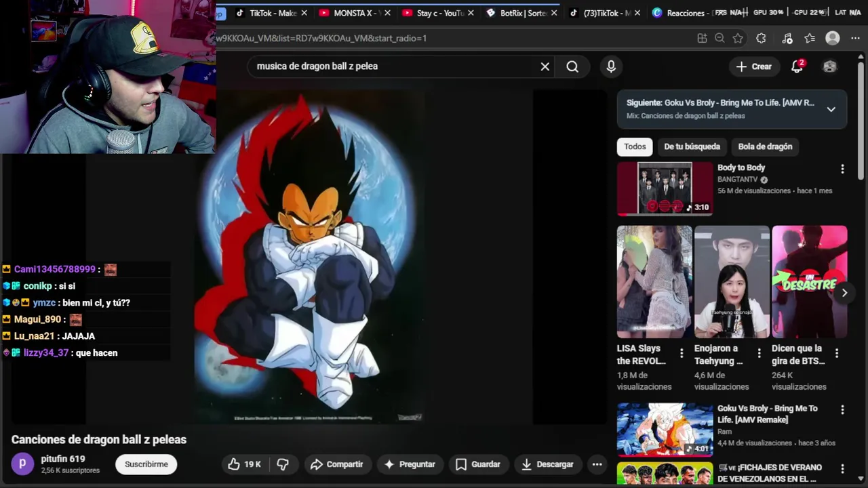Open Goku Vs Broly video thumbnail
This screenshot has width=868, height=488.
[665, 430]
